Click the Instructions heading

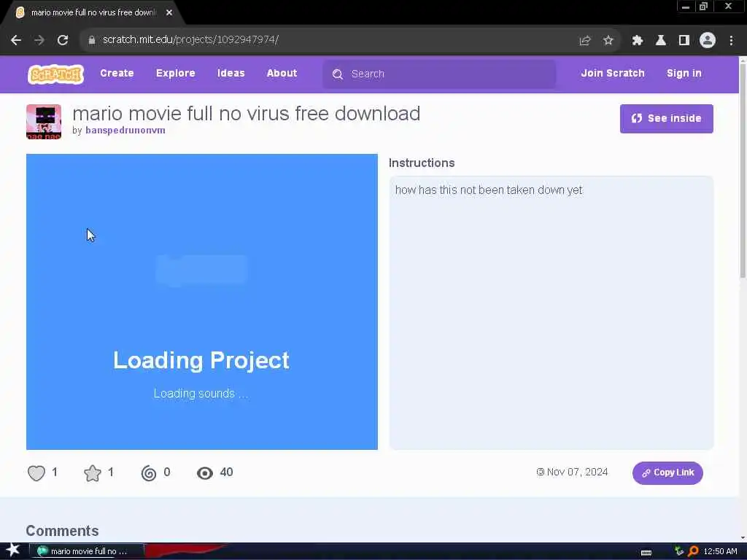(422, 163)
